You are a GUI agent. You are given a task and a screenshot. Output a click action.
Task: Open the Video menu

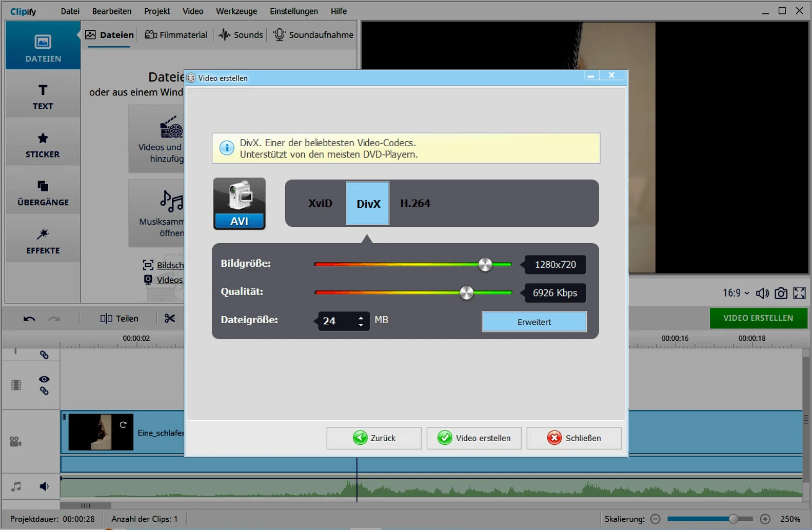[193, 11]
